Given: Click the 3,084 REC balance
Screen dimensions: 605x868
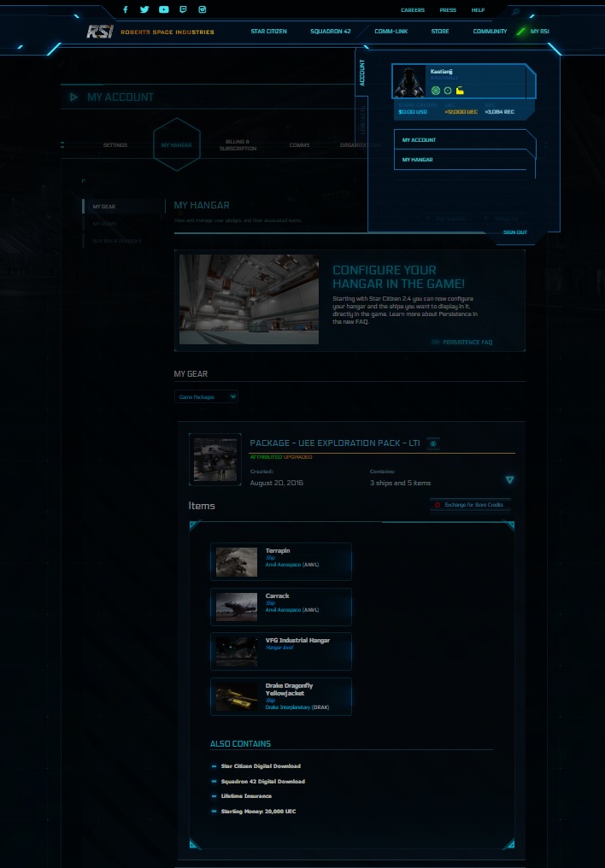Looking at the screenshot, I should click(499, 112).
